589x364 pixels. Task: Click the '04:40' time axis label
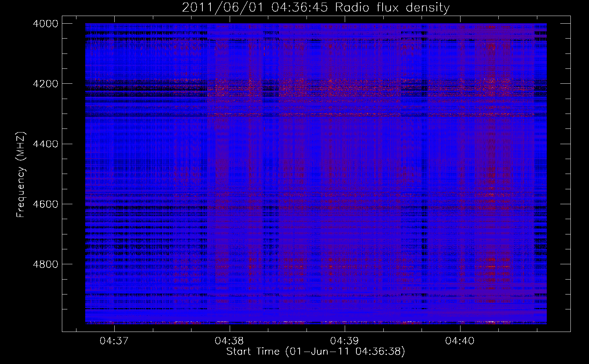click(460, 341)
